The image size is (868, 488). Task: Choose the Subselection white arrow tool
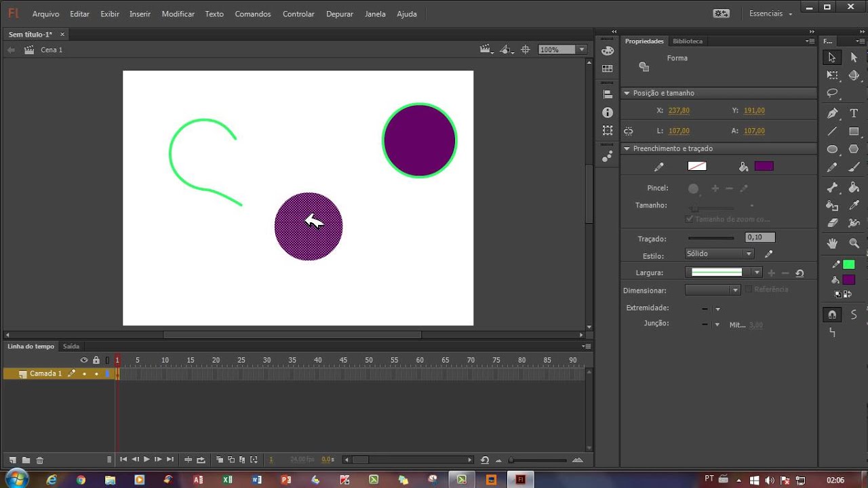click(854, 58)
